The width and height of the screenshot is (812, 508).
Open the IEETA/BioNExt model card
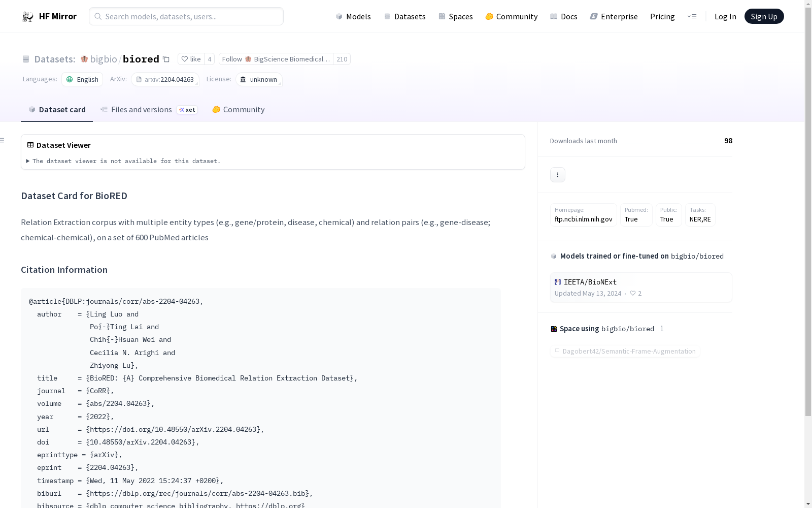point(641,288)
